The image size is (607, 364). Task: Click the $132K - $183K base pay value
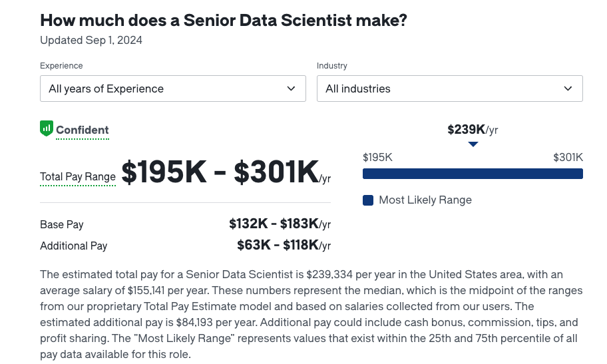coord(280,224)
